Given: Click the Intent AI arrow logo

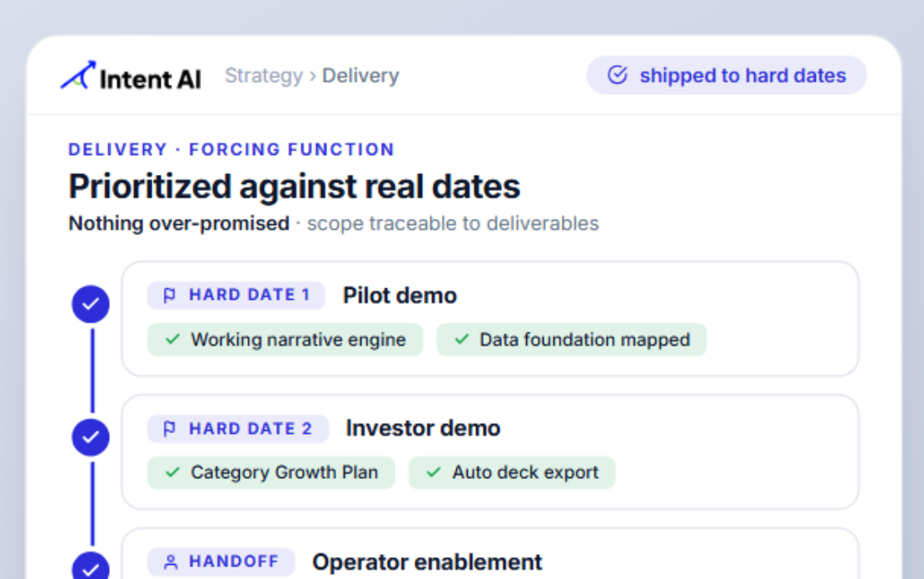Looking at the screenshot, I should [x=77, y=75].
